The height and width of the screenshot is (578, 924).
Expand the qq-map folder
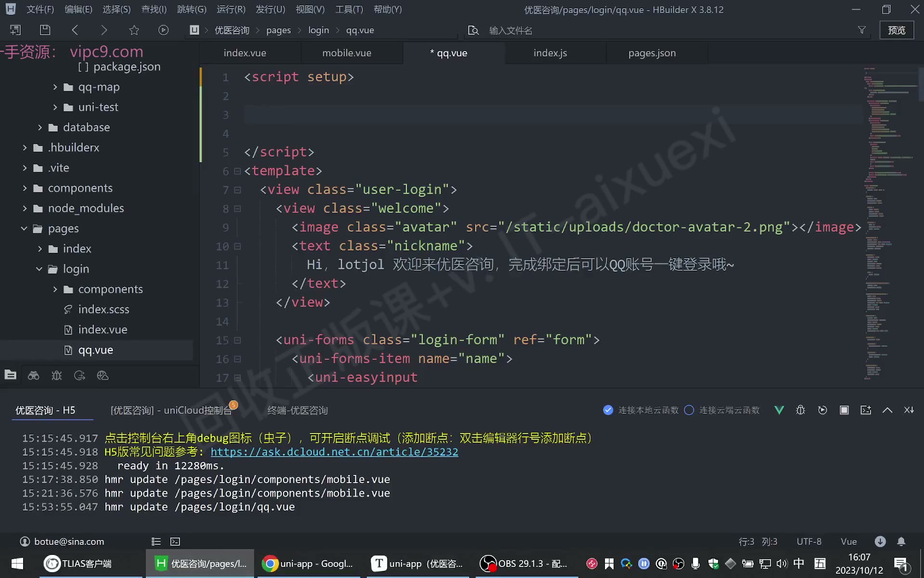tap(55, 87)
